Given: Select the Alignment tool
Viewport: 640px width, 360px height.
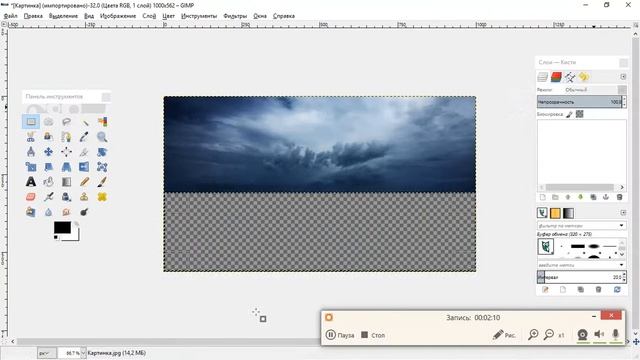Looking at the screenshot, I should click(66, 152).
